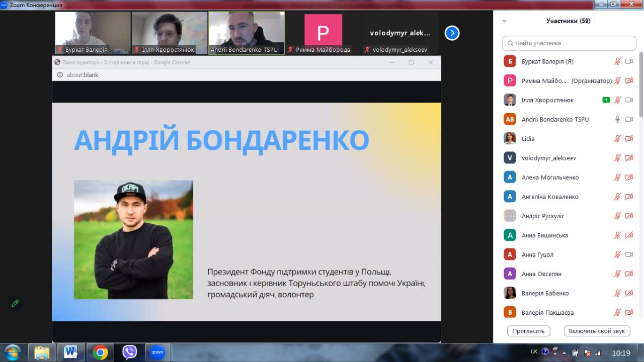This screenshot has width=644, height=362.
Task: Collapse the Участники panel with the chevron
Action: [x=505, y=21]
